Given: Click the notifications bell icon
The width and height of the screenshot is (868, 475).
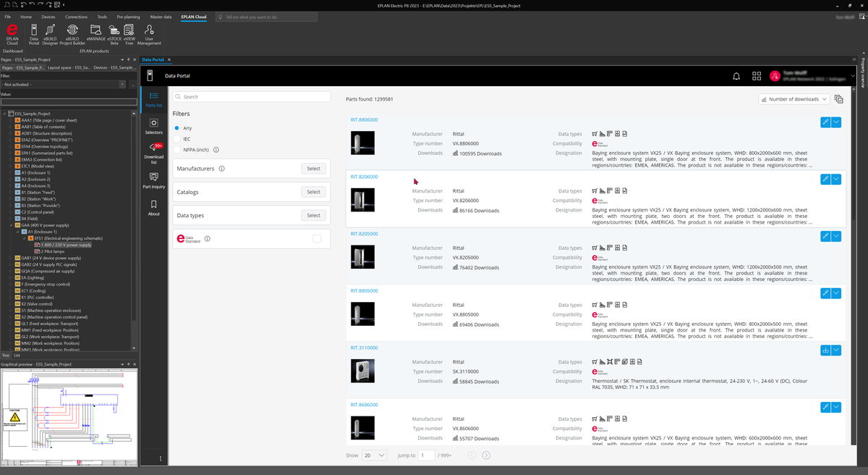Looking at the screenshot, I should pyautogui.click(x=736, y=76).
